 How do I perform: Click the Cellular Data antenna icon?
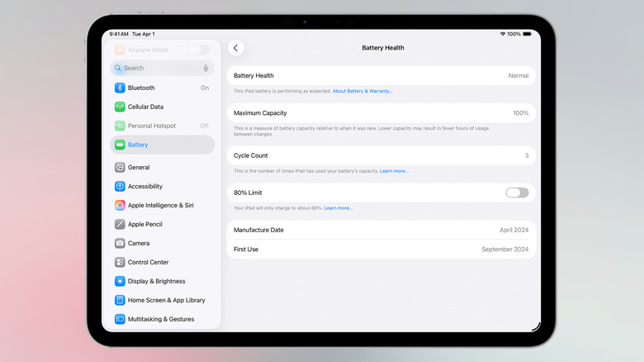coord(120,107)
